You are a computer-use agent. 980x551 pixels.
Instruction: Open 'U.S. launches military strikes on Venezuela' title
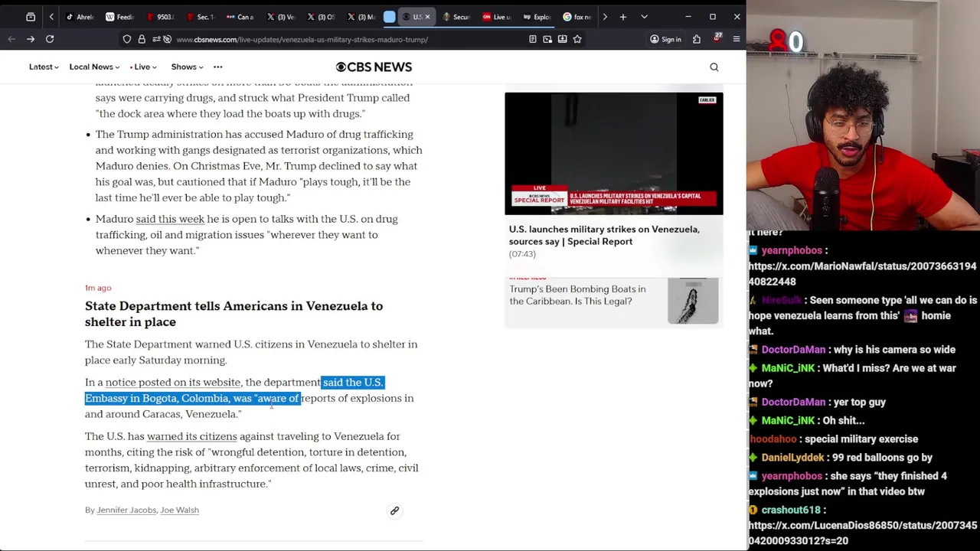coord(604,235)
